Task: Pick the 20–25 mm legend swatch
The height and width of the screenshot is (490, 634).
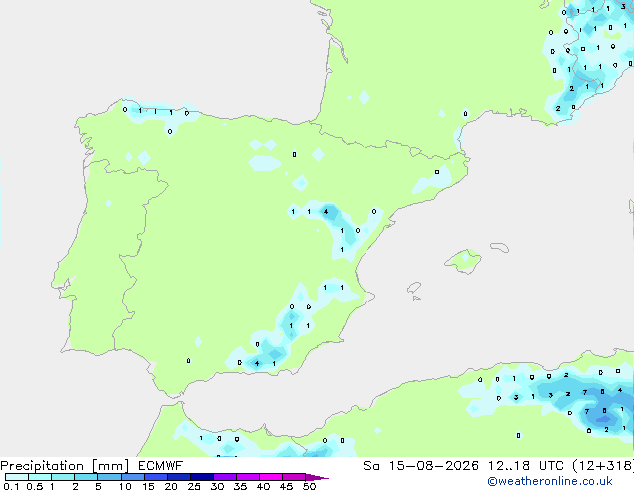Action: [x=178, y=477]
